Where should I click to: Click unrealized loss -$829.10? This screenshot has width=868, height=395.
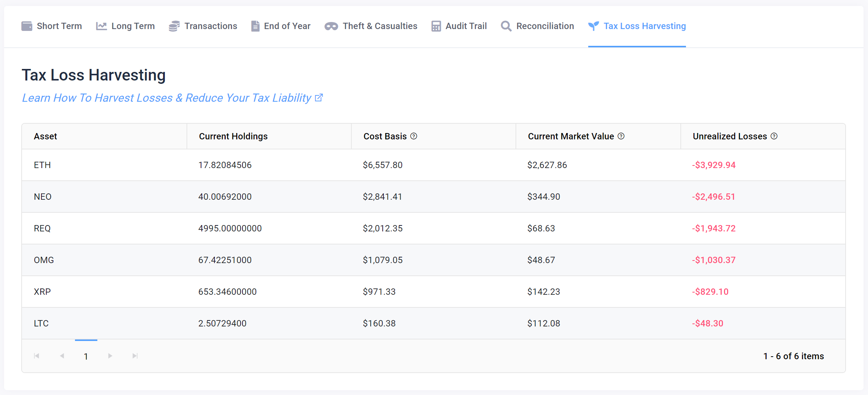(710, 292)
